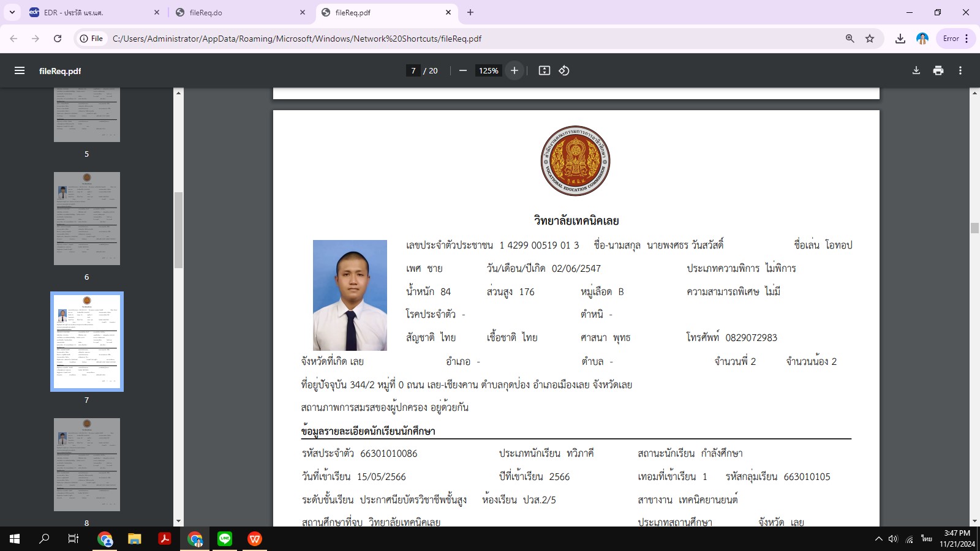Switch to the fileReq.do tab
The width and height of the screenshot is (980, 551).
[x=239, y=12]
